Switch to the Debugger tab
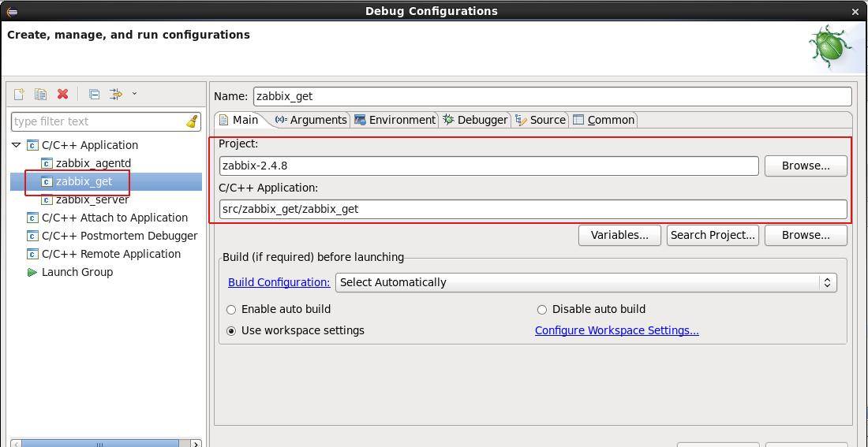Image resolution: width=868 pixels, height=447 pixels. 475,120
